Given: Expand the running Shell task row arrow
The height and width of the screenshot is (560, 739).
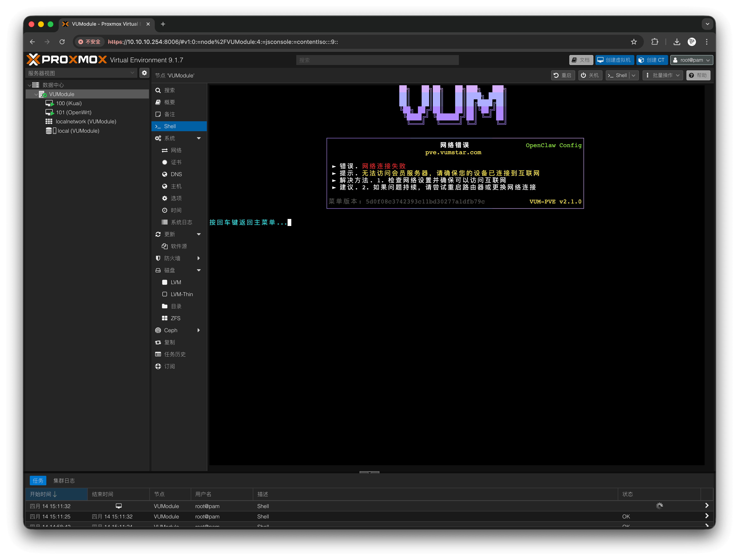Looking at the screenshot, I should coord(707,506).
